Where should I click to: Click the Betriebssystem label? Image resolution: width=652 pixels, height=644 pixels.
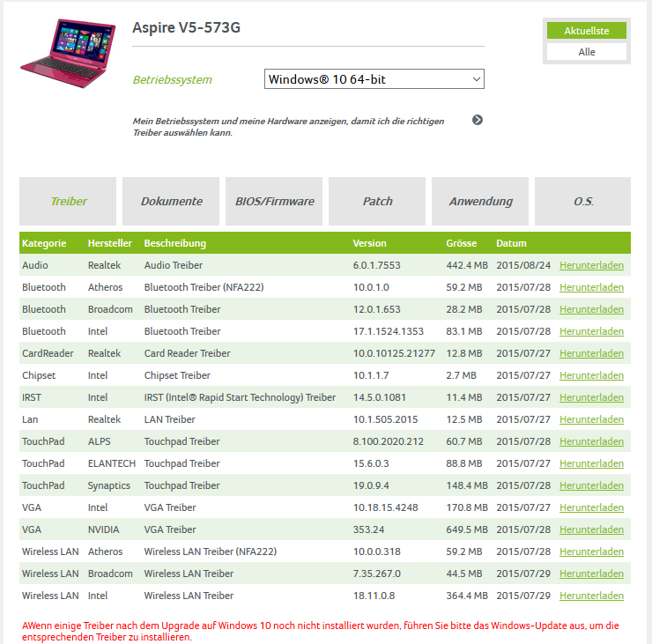point(172,79)
